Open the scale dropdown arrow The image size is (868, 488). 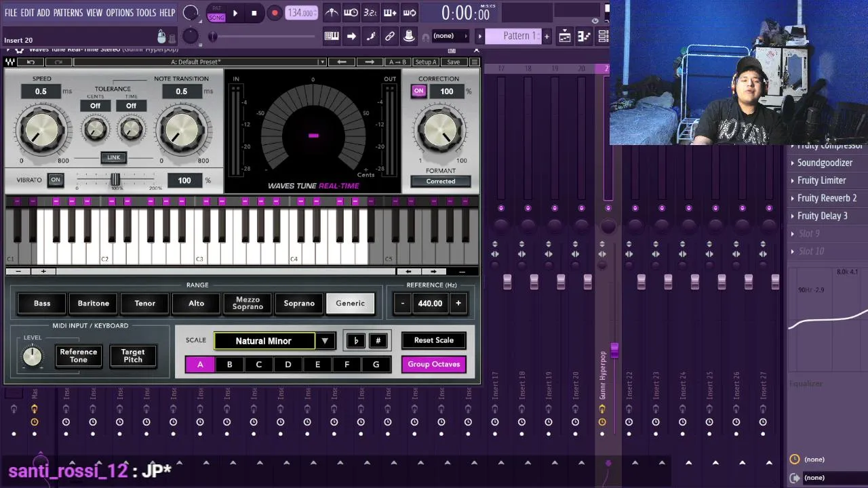[325, 341]
